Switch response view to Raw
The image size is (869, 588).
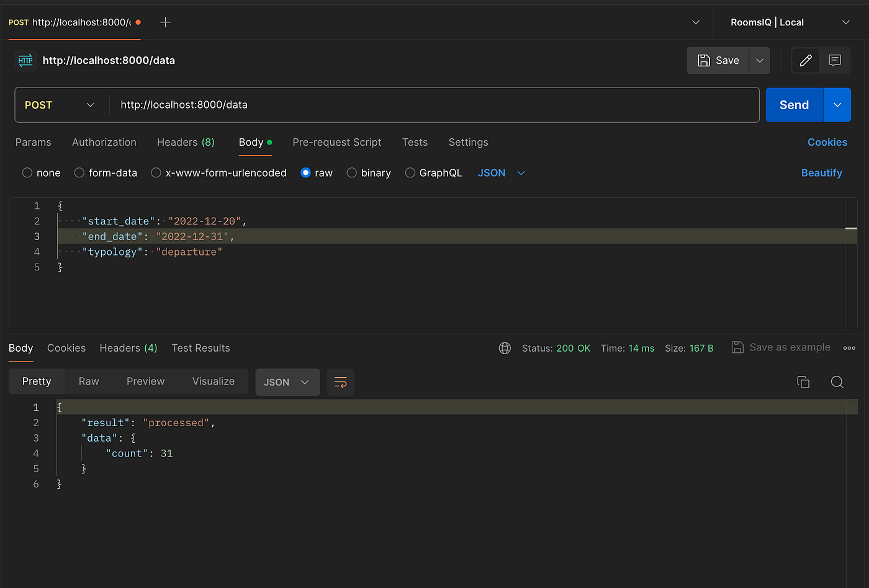89,381
